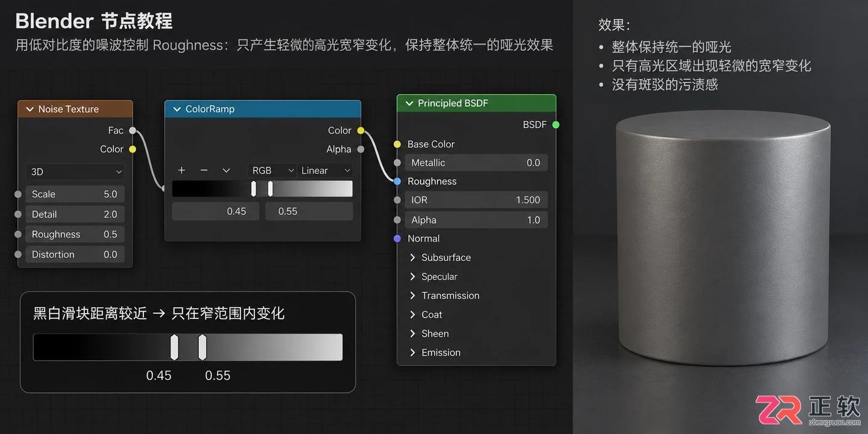The width and height of the screenshot is (868, 434).
Task: Remove a color stop with the minus button
Action: [x=204, y=171]
